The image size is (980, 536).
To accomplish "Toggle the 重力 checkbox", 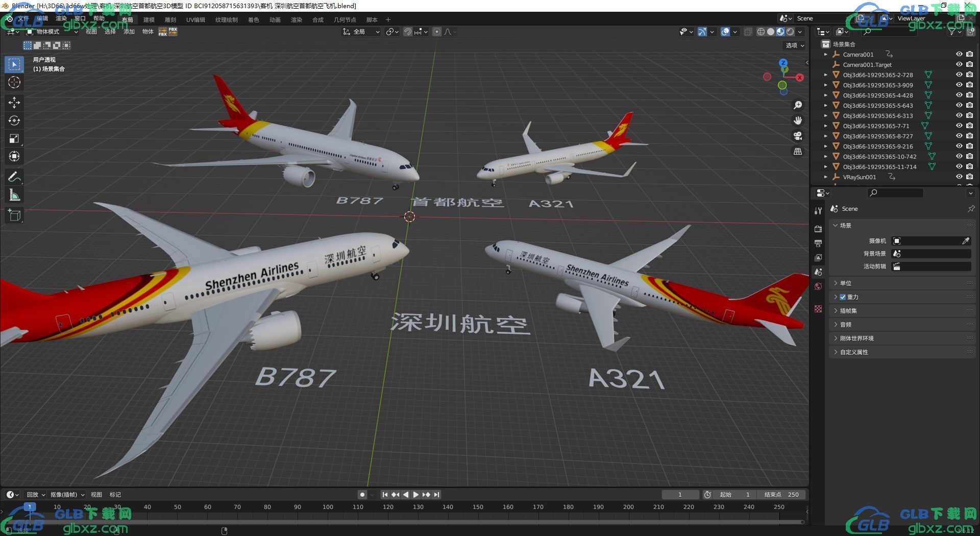I will tap(843, 297).
